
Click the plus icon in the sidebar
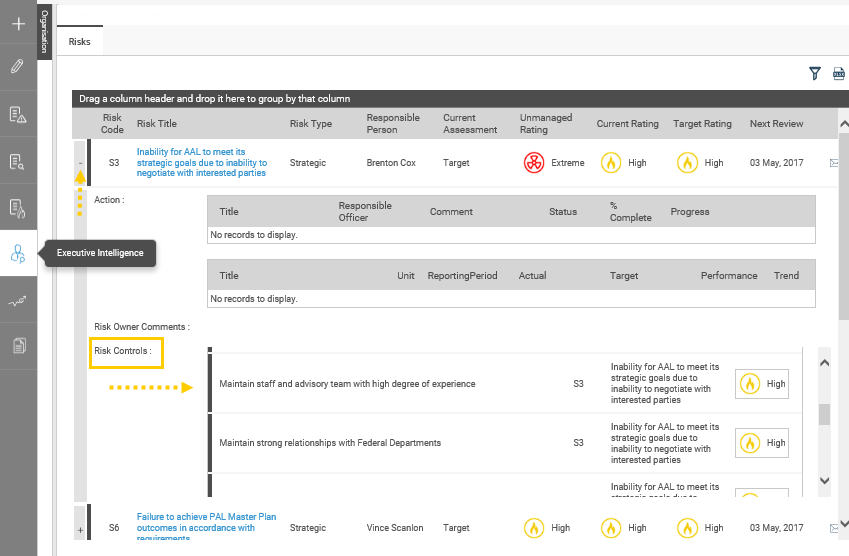(18, 24)
